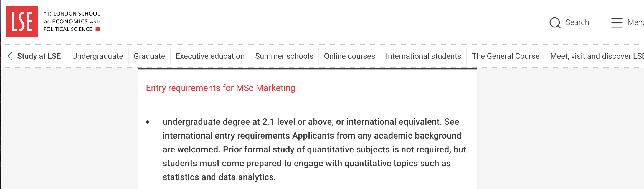Choose International students in navigation

[423, 56]
